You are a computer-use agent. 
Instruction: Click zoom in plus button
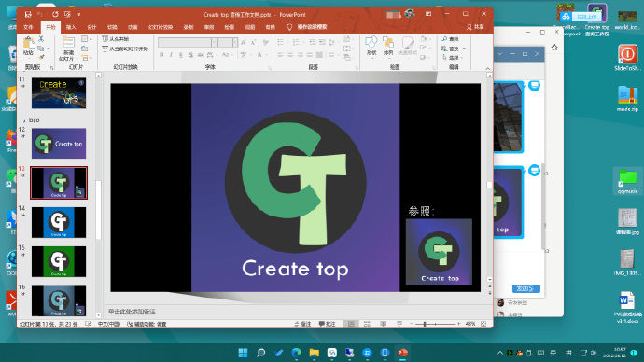coord(459,324)
